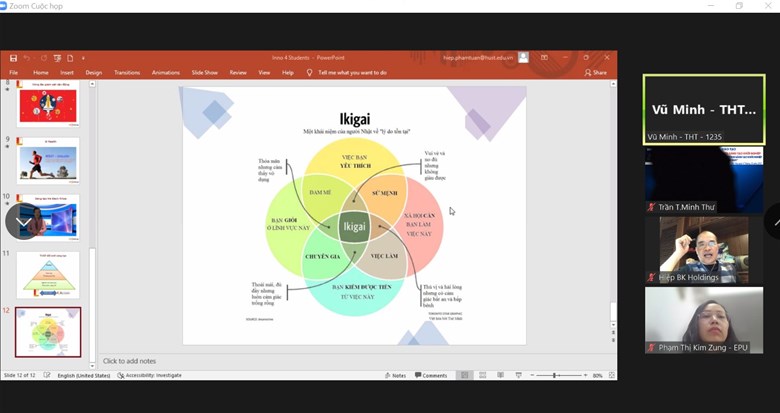Image resolution: width=780 pixels, height=413 pixels.
Task: Toggle the Notes pane in status bar
Action: [x=396, y=375]
